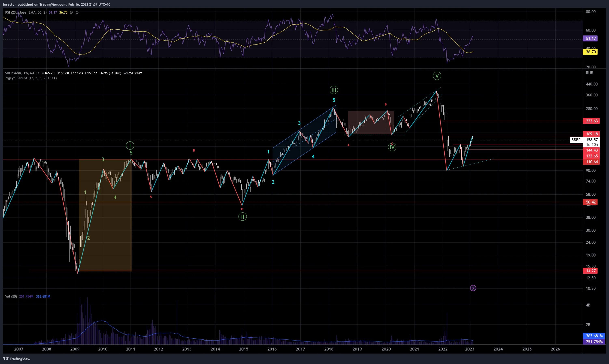The image size is (609, 364).
Task: Select the orange shaded rectangle near 2010
Action: click(x=105, y=215)
